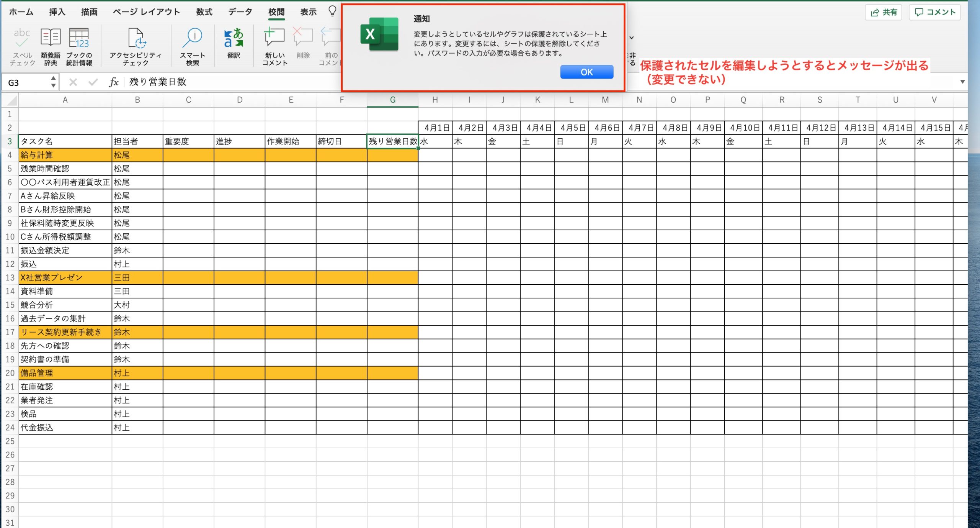
Task: Open the Data (データ) tab
Action: (240, 12)
